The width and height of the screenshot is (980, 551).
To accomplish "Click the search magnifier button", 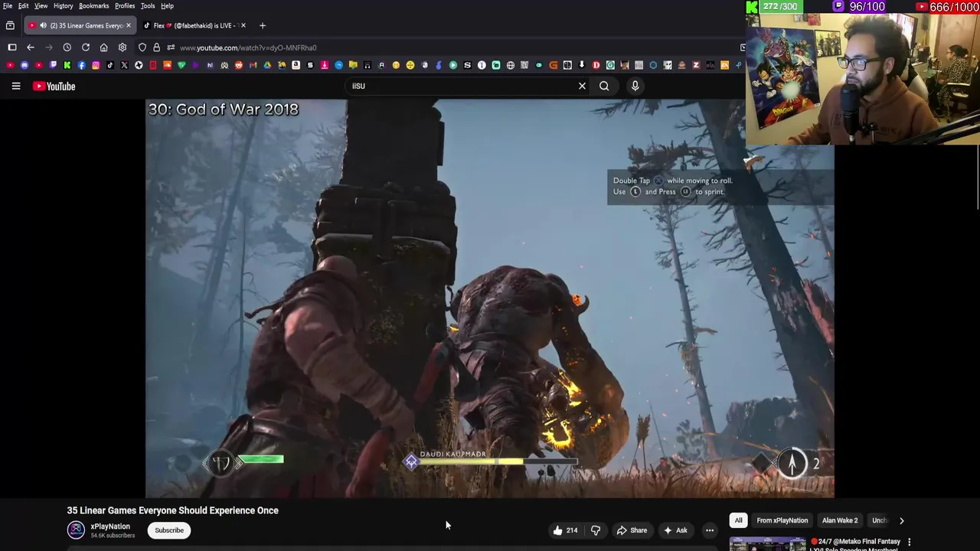I will pyautogui.click(x=604, y=86).
